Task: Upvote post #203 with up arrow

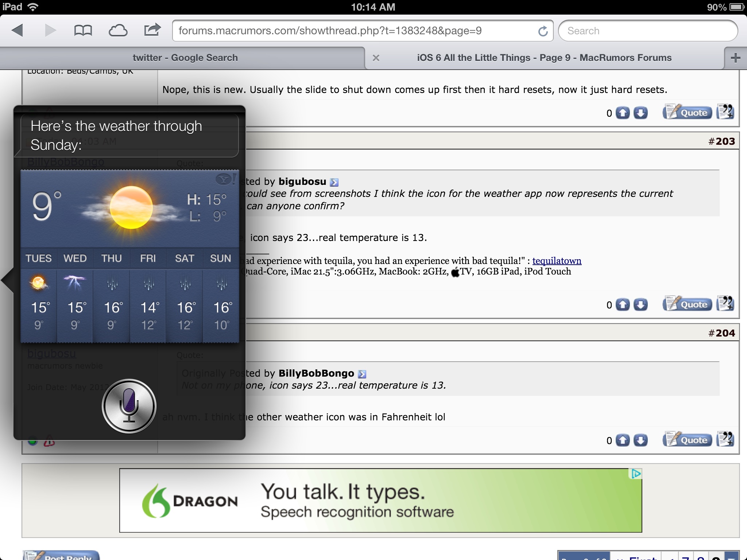Action: (x=623, y=304)
